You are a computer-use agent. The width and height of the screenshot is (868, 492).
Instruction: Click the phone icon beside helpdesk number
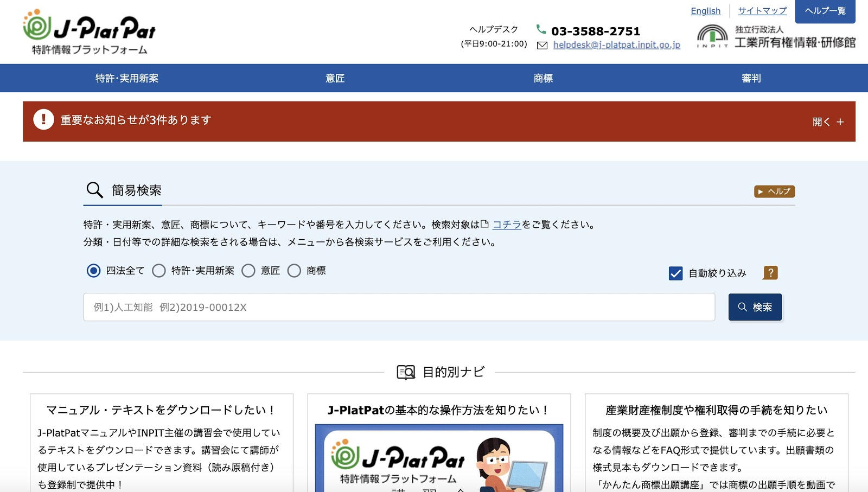click(541, 29)
